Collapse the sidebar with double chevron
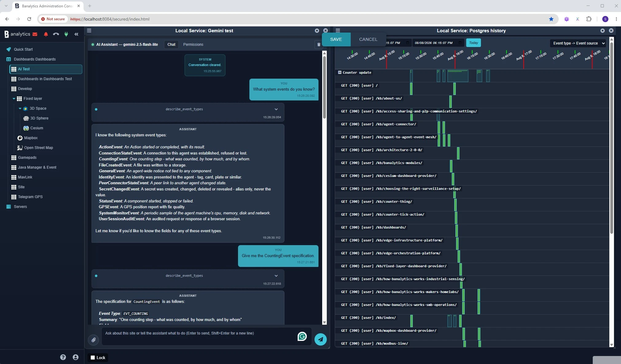The image size is (621, 364). point(76,34)
